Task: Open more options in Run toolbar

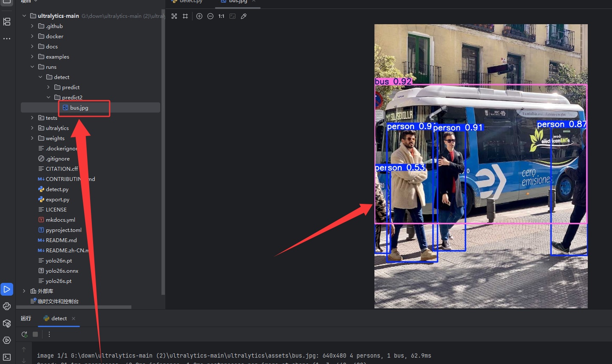Action: point(49,334)
